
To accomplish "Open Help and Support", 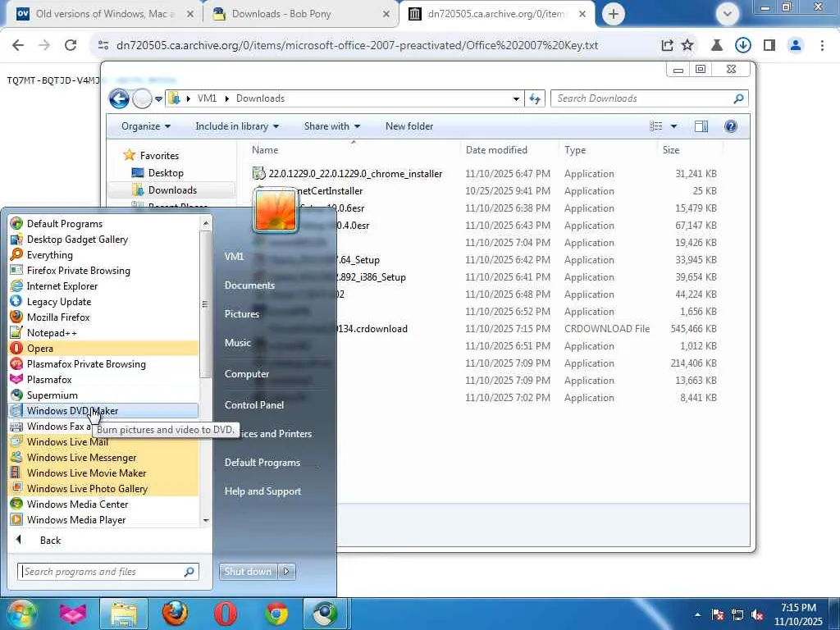I will (x=262, y=491).
